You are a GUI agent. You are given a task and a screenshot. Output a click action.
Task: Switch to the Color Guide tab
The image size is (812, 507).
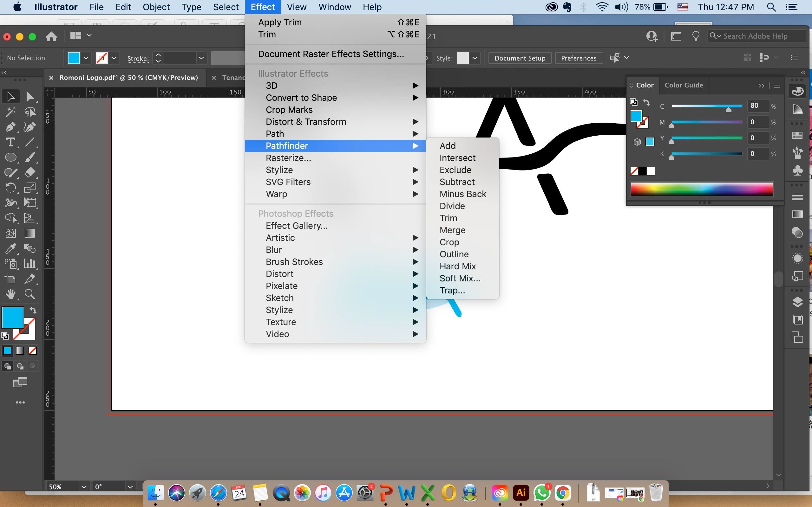click(684, 85)
